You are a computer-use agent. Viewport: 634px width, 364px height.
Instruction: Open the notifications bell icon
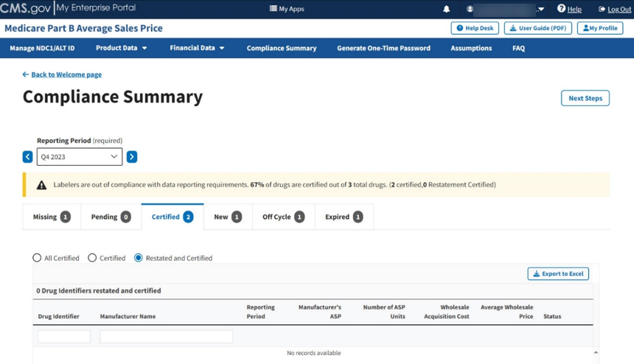(x=447, y=9)
